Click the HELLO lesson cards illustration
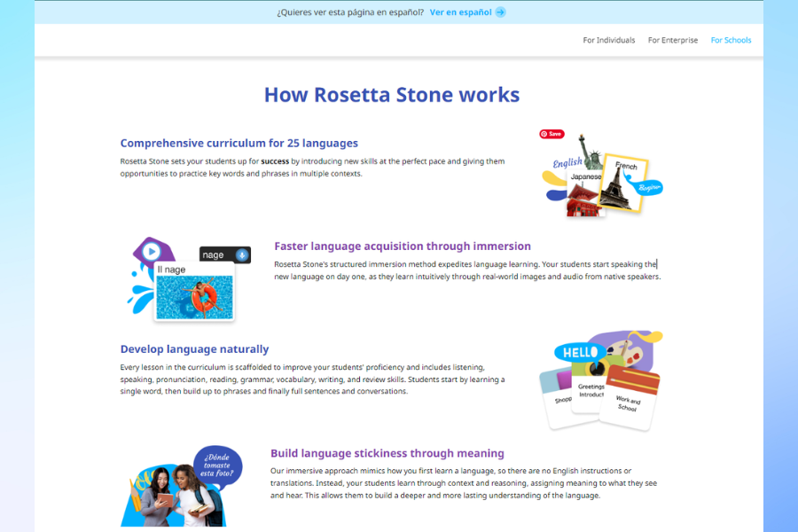 click(x=601, y=380)
